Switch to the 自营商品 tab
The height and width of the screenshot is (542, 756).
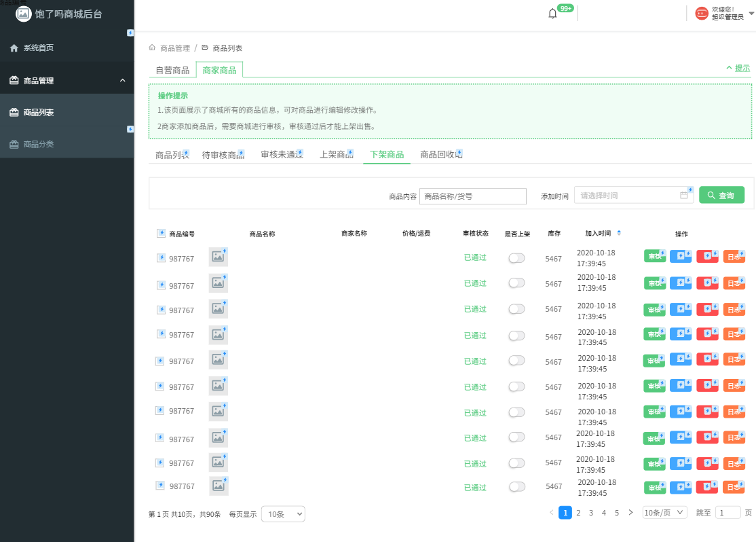pyautogui.click(x=172, y=71)
